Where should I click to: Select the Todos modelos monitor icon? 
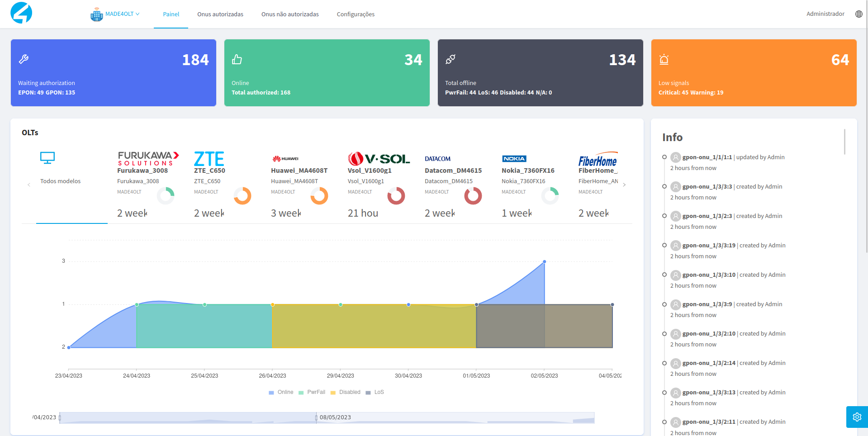[47, 158]
